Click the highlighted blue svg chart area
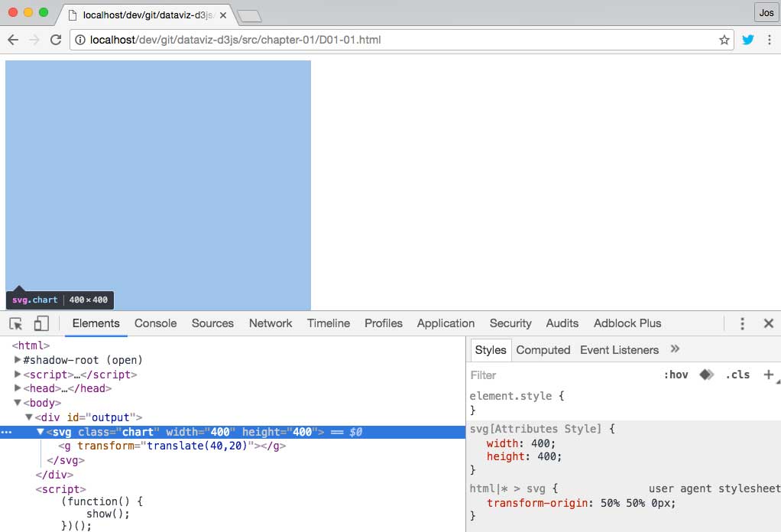This screenshot has height=532, width=781. coord(158,185)
